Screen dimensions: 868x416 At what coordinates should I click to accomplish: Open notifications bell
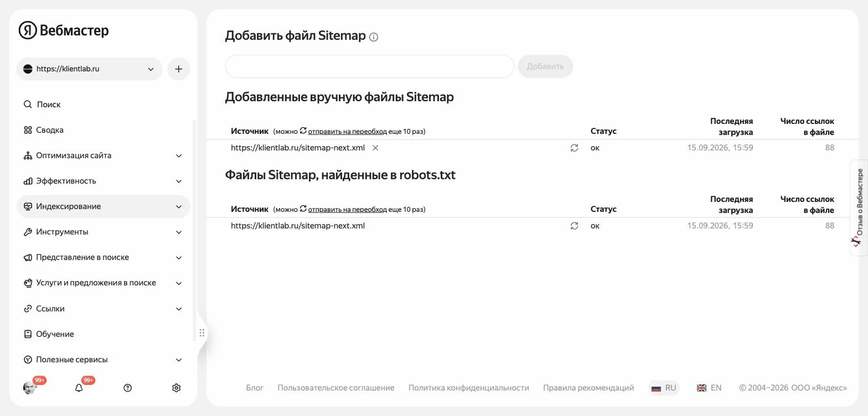[x=79, y=388]
